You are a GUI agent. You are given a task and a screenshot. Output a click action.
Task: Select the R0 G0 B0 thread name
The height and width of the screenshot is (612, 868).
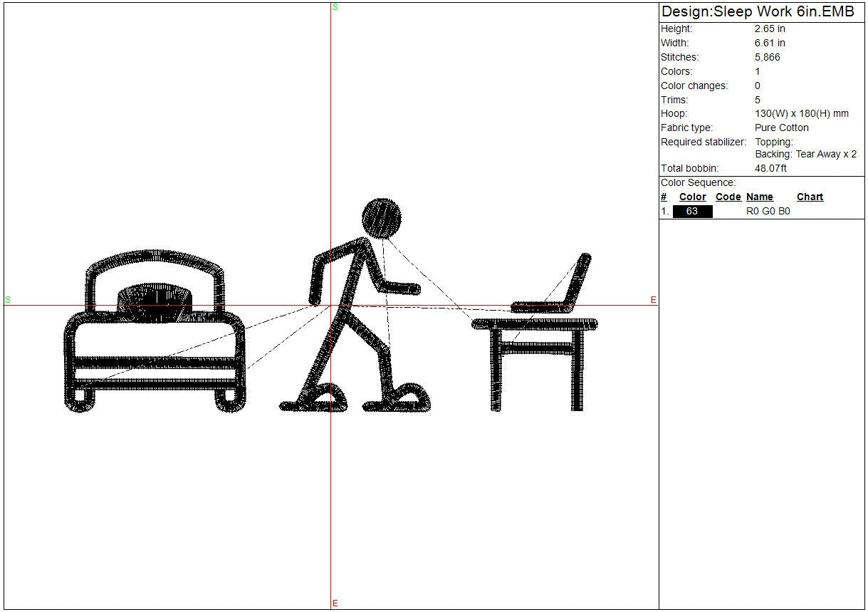pos(768,212)
